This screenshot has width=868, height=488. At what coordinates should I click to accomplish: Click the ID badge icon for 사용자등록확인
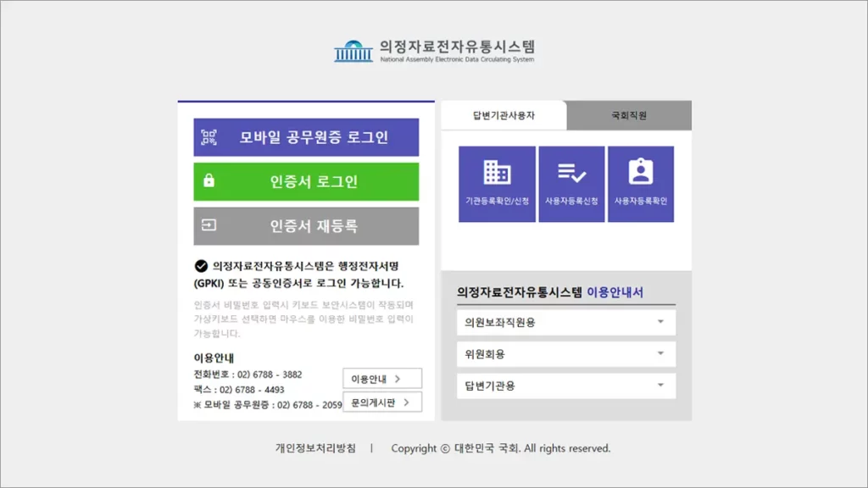[641, 171]
